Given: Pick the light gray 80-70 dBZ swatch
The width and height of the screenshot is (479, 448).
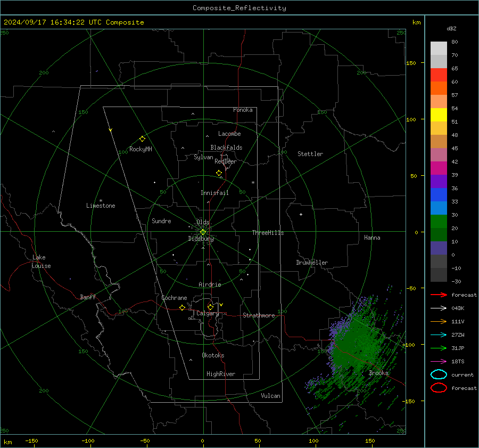Looking at the screenshot, I should click(x=439, y=48).
